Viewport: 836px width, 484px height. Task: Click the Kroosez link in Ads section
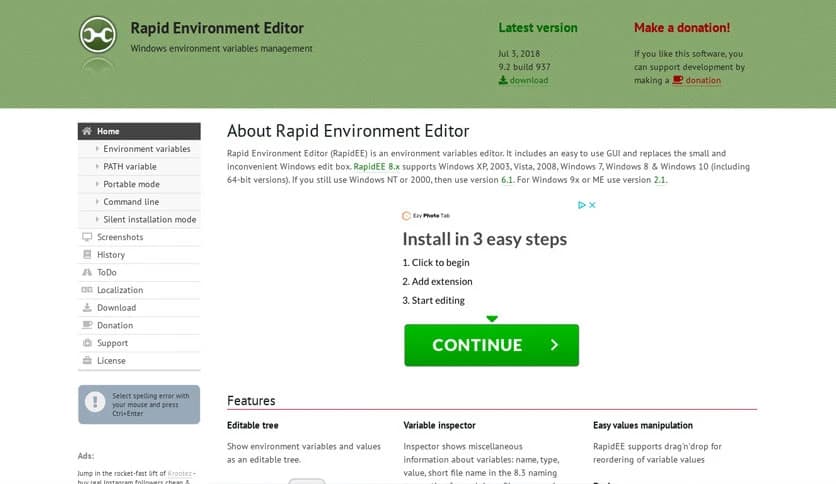[x=180, y=473]
